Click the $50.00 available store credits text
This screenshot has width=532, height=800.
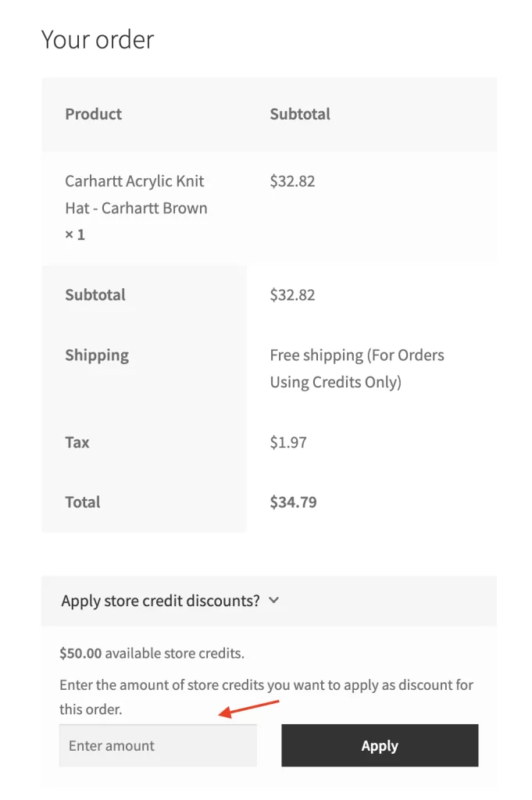152,653
